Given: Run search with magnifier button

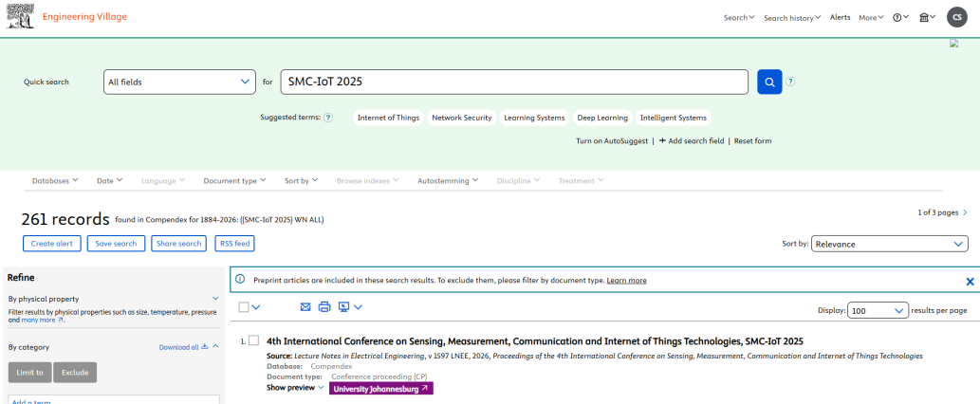Looking at the screenshot, I should pyautogui.click(x=769, y=82).
